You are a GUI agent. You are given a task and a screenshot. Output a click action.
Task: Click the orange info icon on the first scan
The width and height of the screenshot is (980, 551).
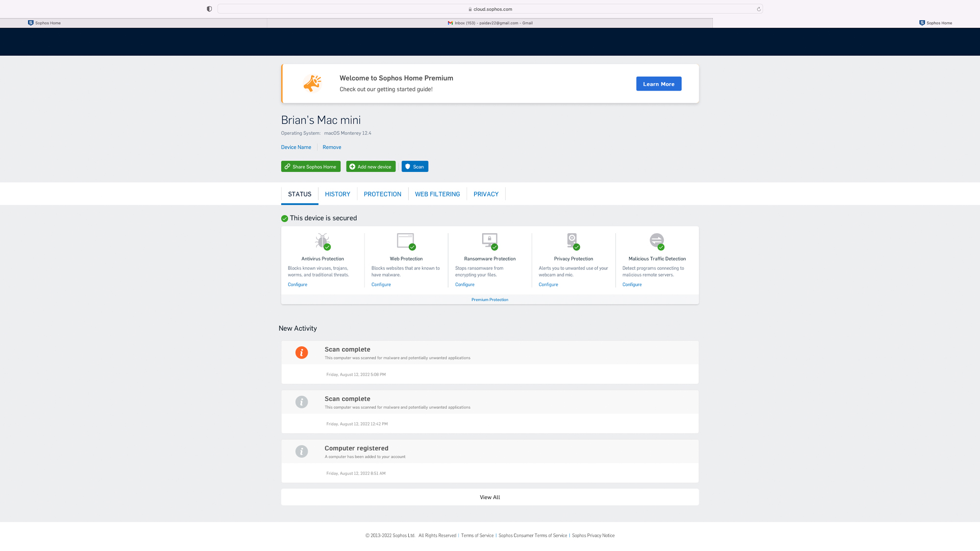tap(301, 353)
